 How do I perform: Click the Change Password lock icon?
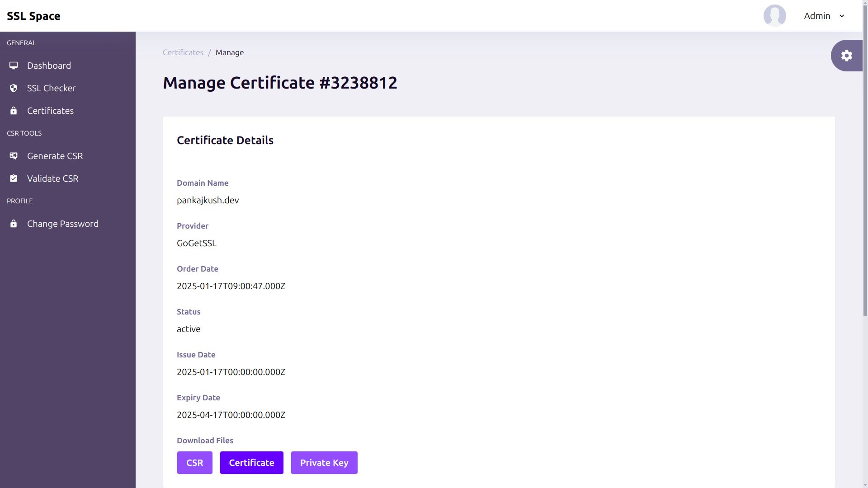click(14, 224)
